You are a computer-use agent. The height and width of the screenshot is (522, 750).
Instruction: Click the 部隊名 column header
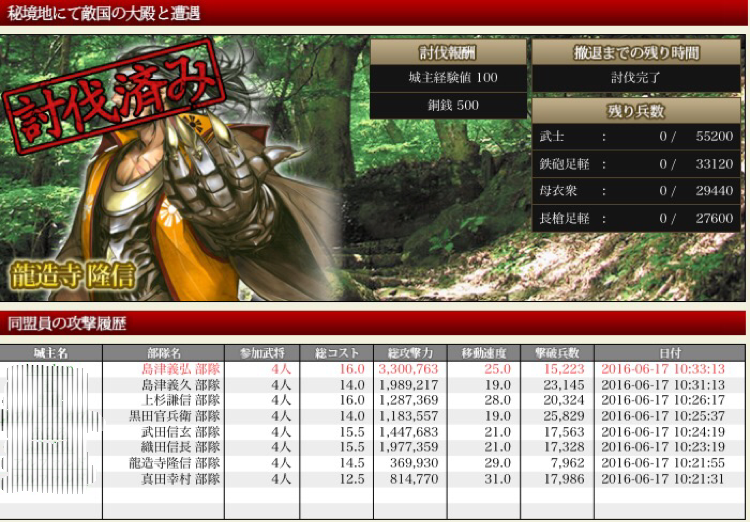[164, 353]
